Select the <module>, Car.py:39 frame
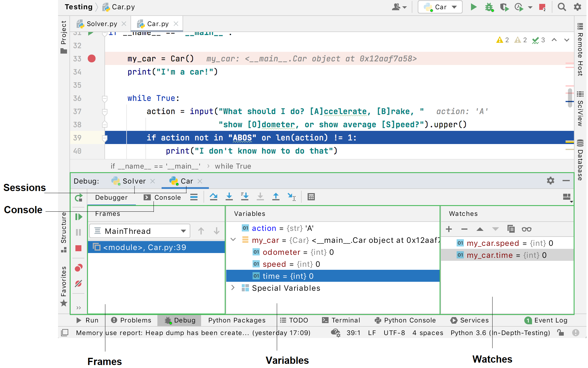Screen dimensions: 588x368 pyautogui.click(x=144, y=248)
